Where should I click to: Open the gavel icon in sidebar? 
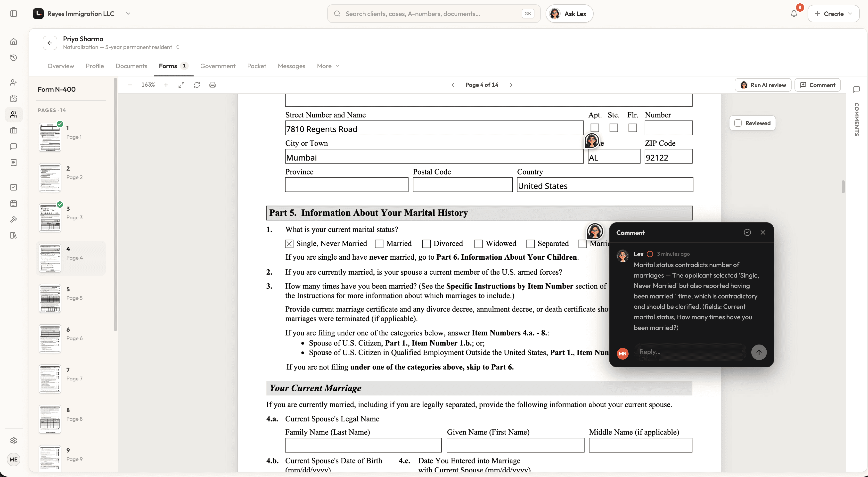tap(14, 219)
